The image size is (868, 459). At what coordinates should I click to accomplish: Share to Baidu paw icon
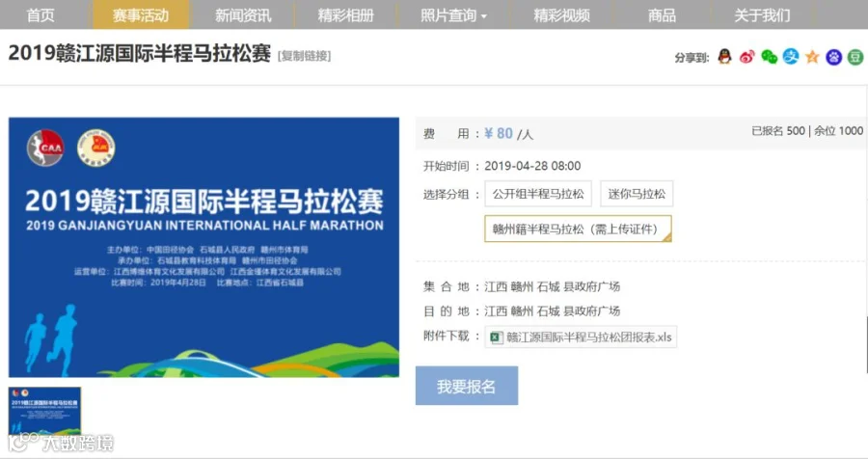tap(833, 57)
